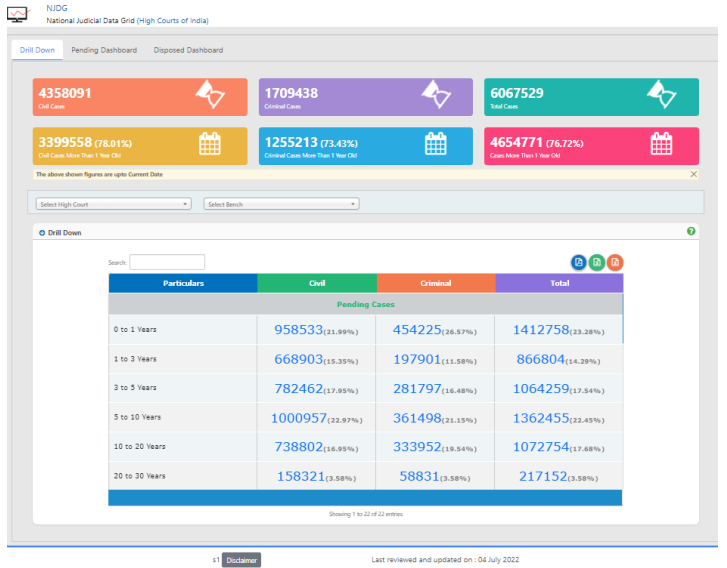This screenshot has height=568, width=727.
Task: Click the calendar icon on Criminal Cases card
Action: click(x=436, y=144)
